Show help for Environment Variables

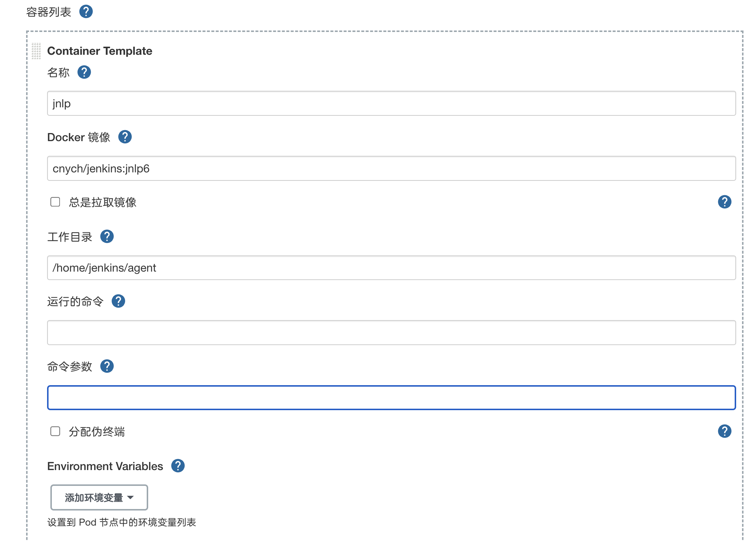tap(178, 466)
